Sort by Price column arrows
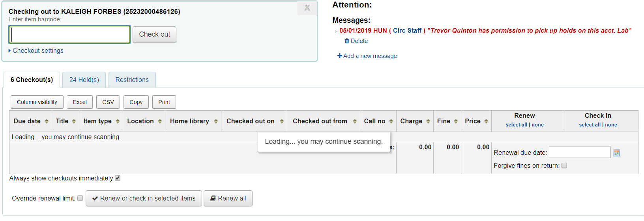 [x=486, y=121]
